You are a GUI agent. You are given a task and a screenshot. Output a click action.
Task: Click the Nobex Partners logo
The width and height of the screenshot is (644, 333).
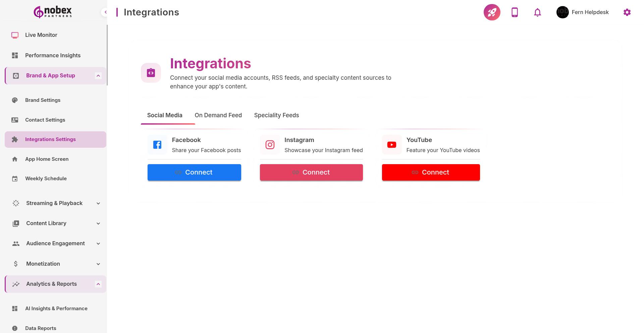[x=52, y=12]
